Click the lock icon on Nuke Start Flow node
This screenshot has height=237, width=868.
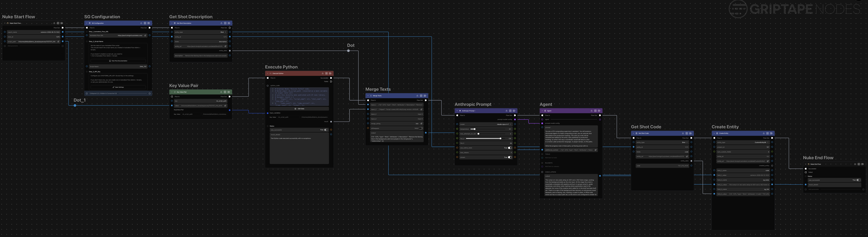click(54, 23)
